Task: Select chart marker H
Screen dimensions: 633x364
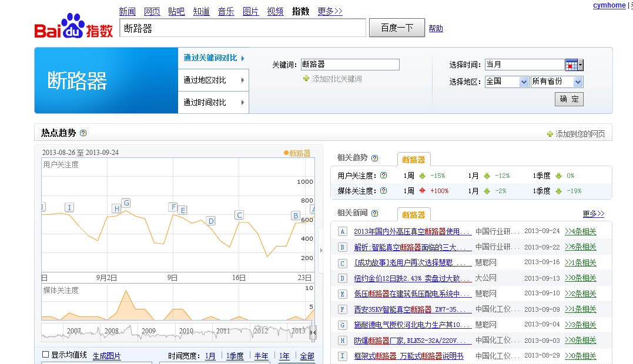Action: click(117, 208)
